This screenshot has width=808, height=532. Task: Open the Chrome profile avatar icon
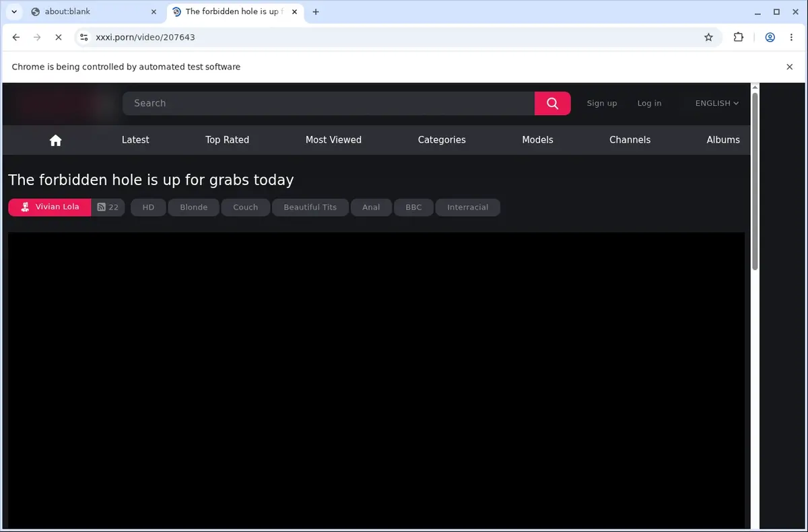point(770,38)
